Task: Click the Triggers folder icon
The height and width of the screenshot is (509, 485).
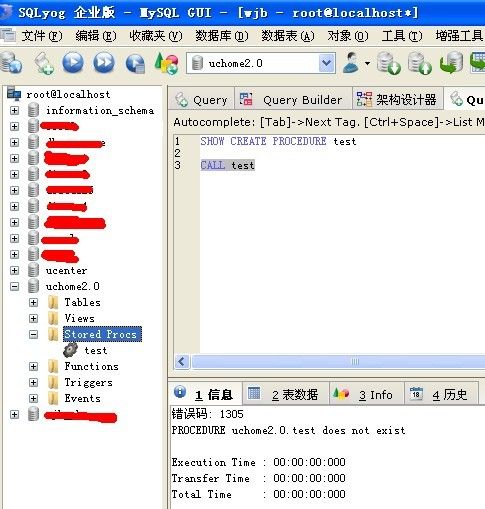Action: tap(53, 382)
